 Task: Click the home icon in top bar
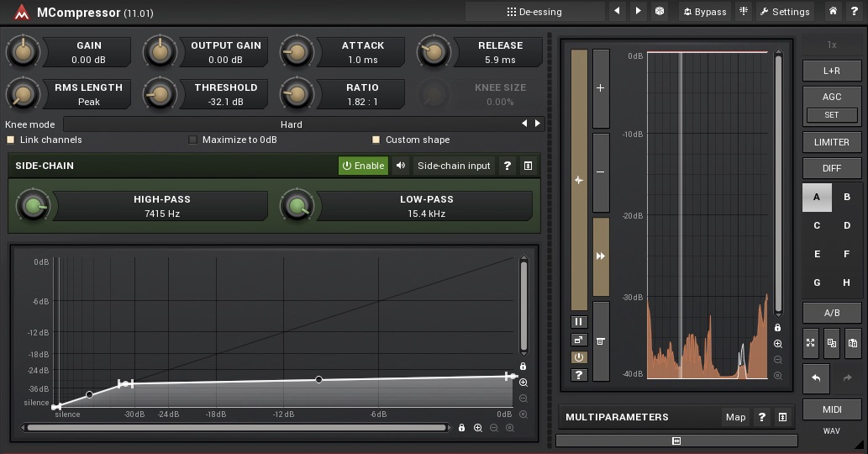coord(833,11)
